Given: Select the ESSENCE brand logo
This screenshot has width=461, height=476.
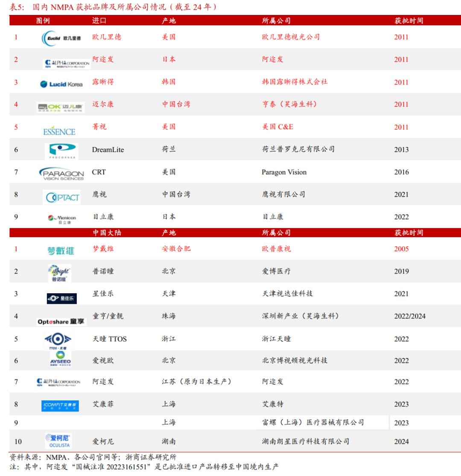Looking at the screenshot, I should [x=59, y=131].
